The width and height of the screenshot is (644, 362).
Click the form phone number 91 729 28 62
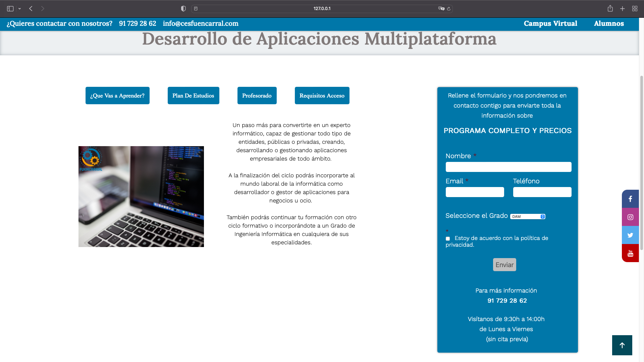point(507,301)
